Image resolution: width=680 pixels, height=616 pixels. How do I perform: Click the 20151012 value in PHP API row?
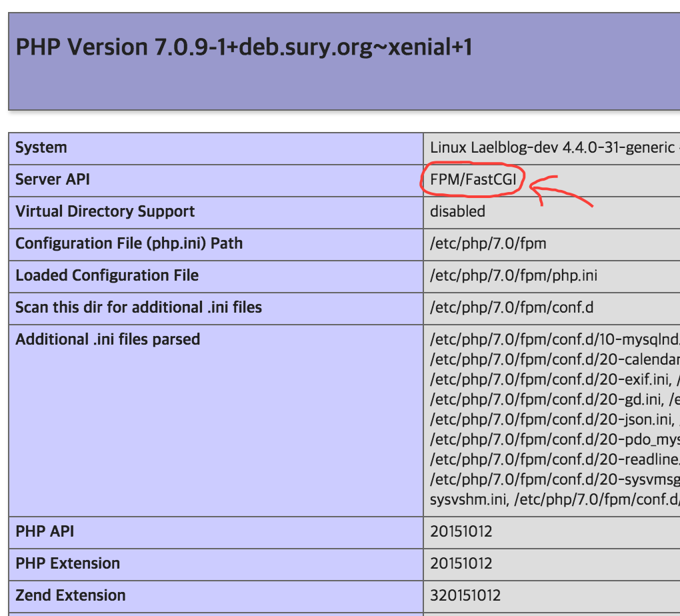click(461, 531)
